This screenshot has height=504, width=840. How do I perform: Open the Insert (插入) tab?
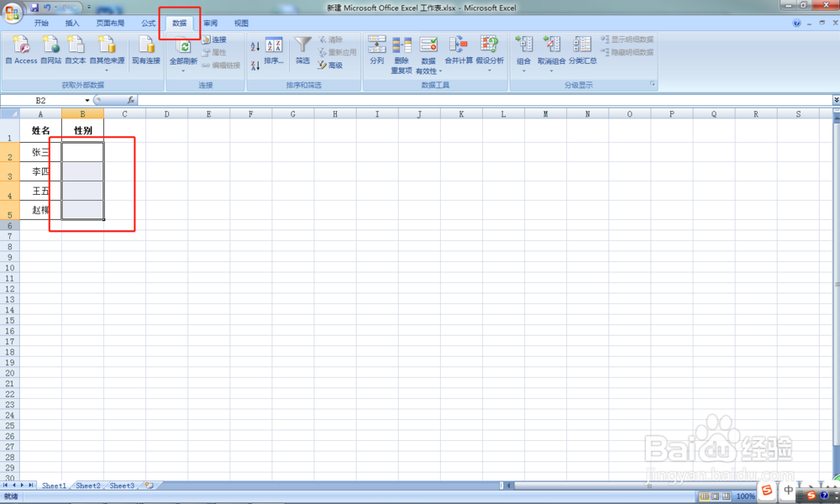tap(71, 23)
